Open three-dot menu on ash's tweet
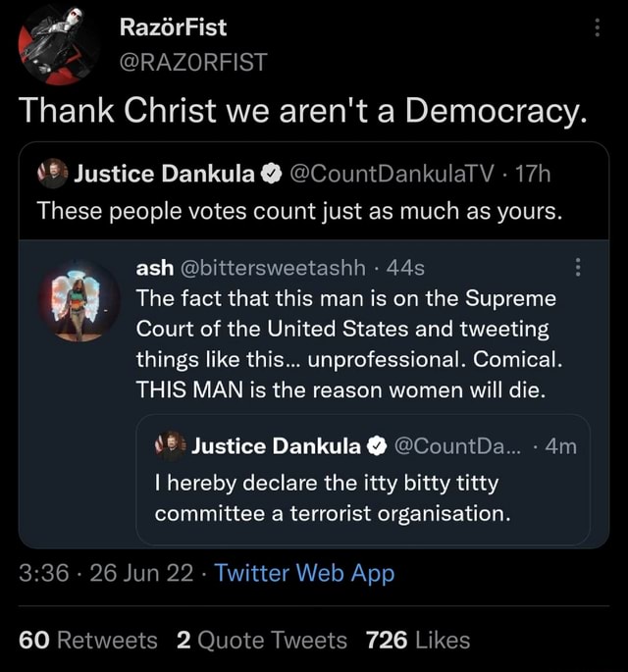Image resolution: width=628 pixels, height=672 pixels. point(578,268)
